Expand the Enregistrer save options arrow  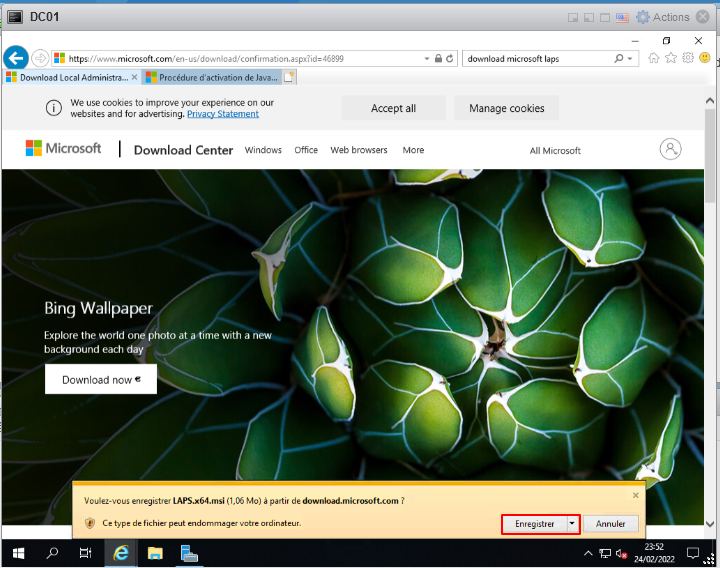pyautogui.click(x=572, y=523)
